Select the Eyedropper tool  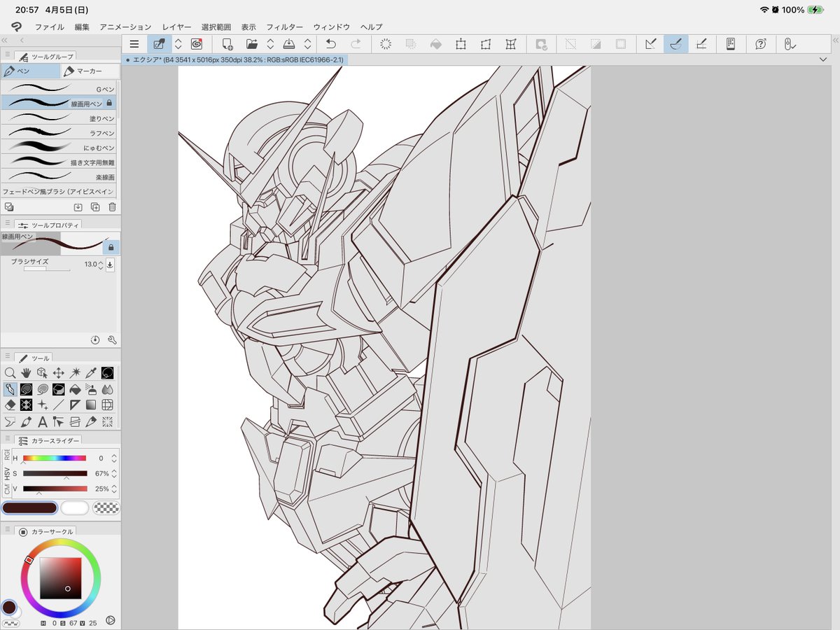(x=91, y=373)
